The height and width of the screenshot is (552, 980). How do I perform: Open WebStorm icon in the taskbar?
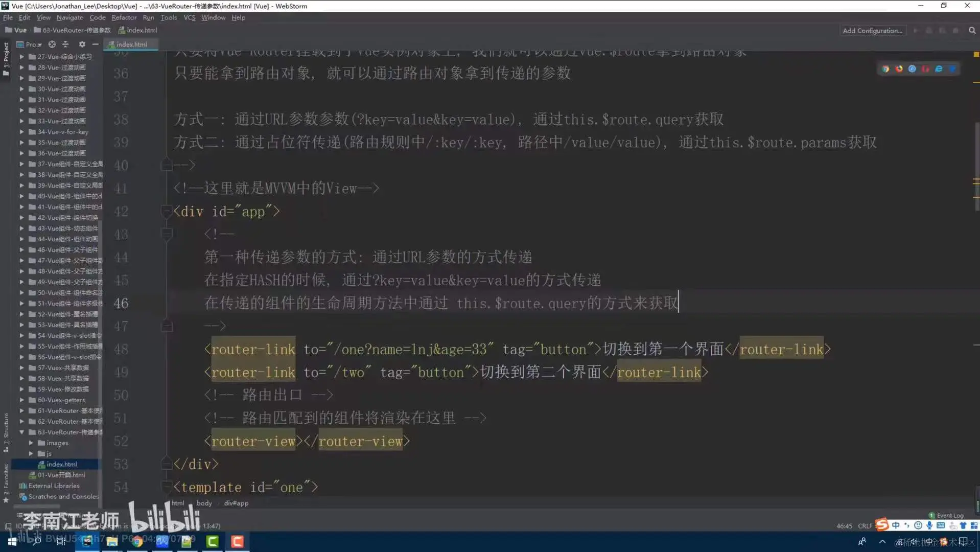point(87,542)
